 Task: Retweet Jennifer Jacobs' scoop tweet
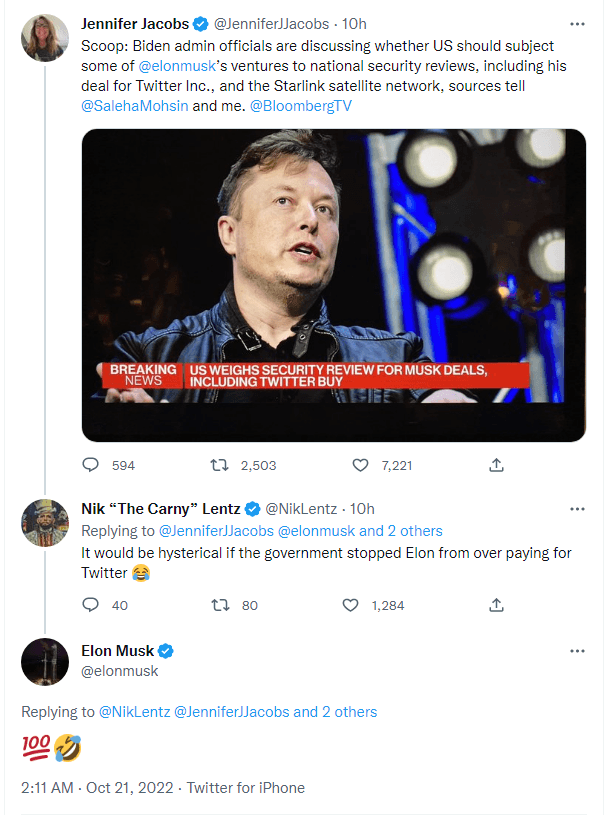(218, 465)
